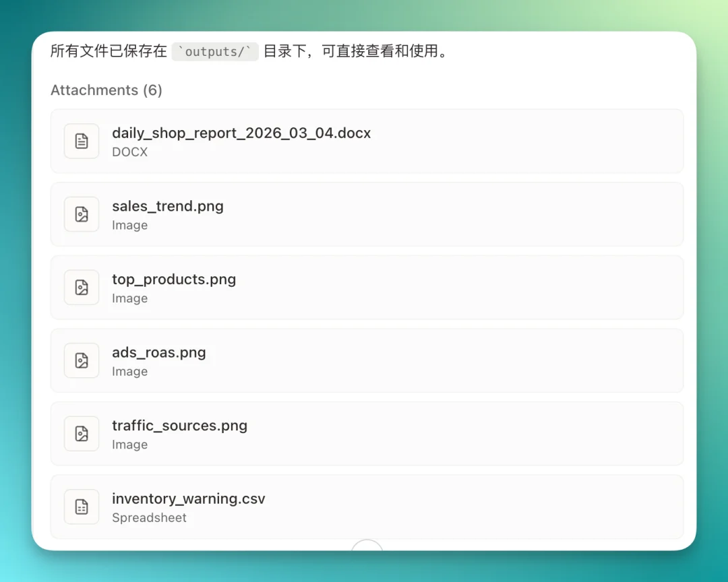Image resolution: width=728 pixels, height=582 pixels.
Task: Click the Image label under sales_trend.png
Action: pyautogui.click(x=129, y=225)
